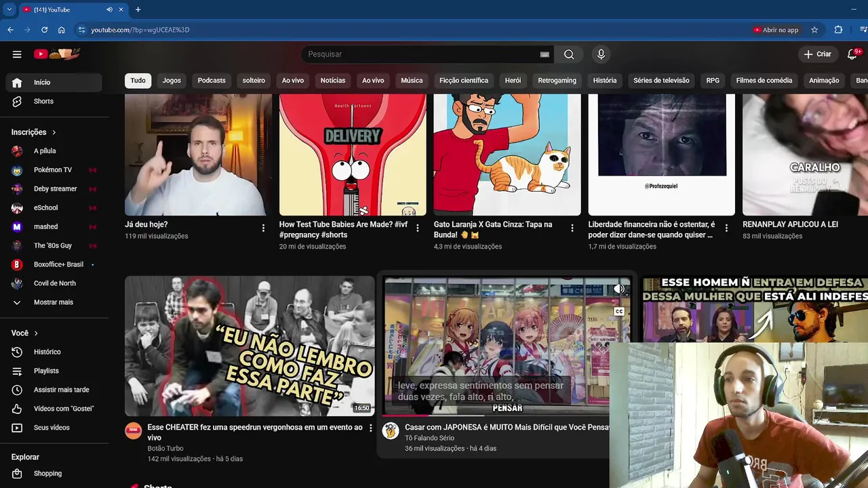Select the Ficção científica chip
This screenshot has width=868, height=488.
(464, 81)
